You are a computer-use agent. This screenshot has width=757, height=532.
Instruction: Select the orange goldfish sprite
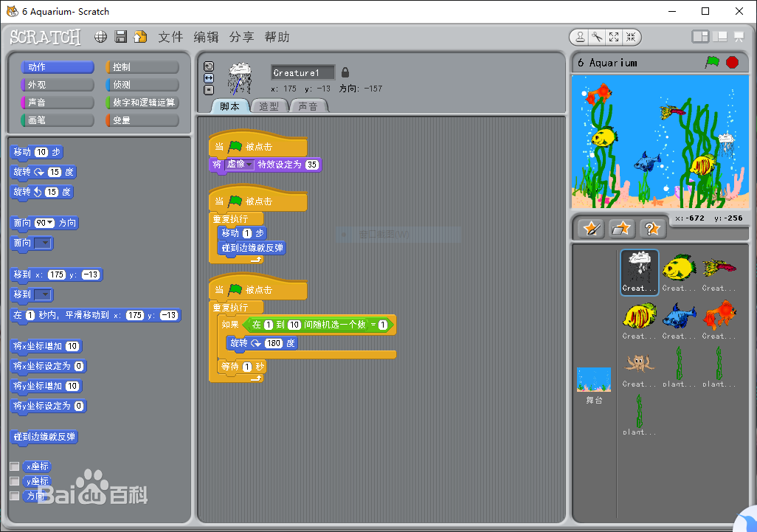coord(719,320)
